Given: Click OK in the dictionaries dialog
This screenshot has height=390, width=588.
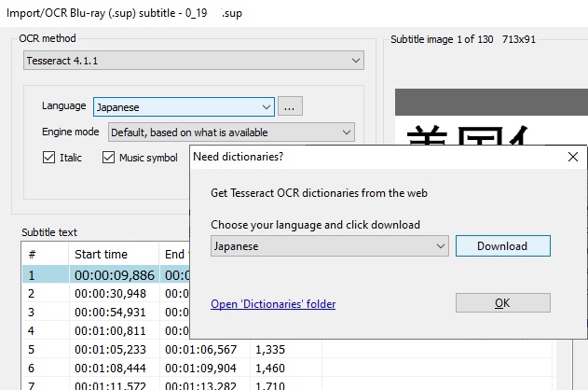Looking at the screenshot, I should [x=502, y=303].
